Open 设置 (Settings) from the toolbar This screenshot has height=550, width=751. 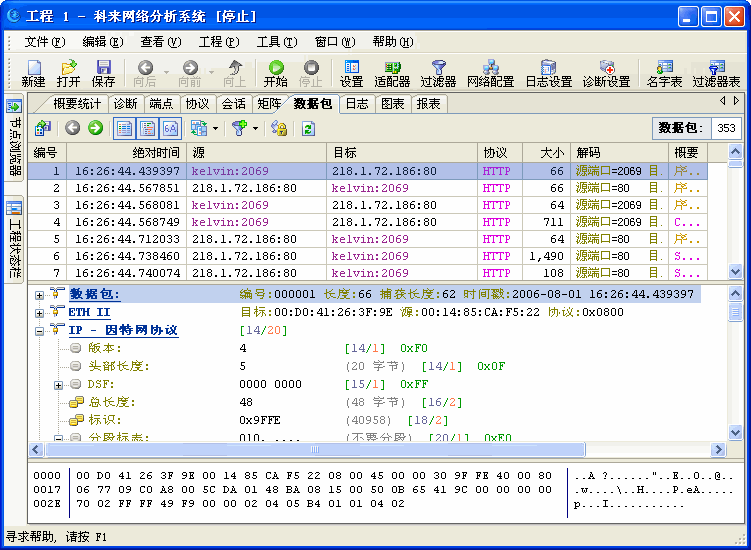click(x=352, y=73)
